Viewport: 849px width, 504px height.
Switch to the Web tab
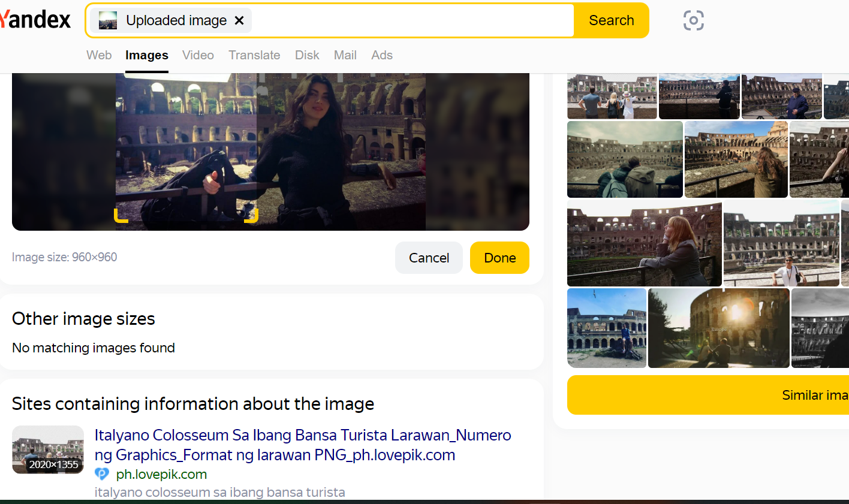tap(99, 55)
